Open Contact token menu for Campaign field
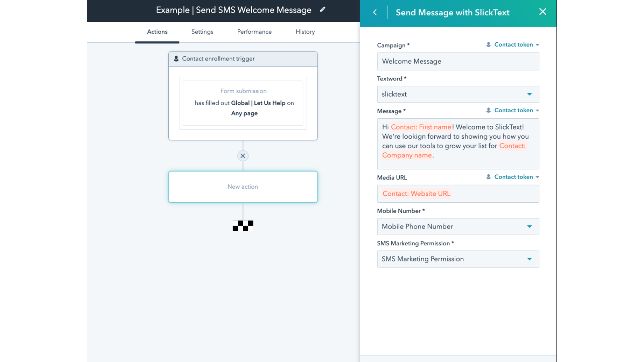Screen dimensions: 644x362 point(513,45)
